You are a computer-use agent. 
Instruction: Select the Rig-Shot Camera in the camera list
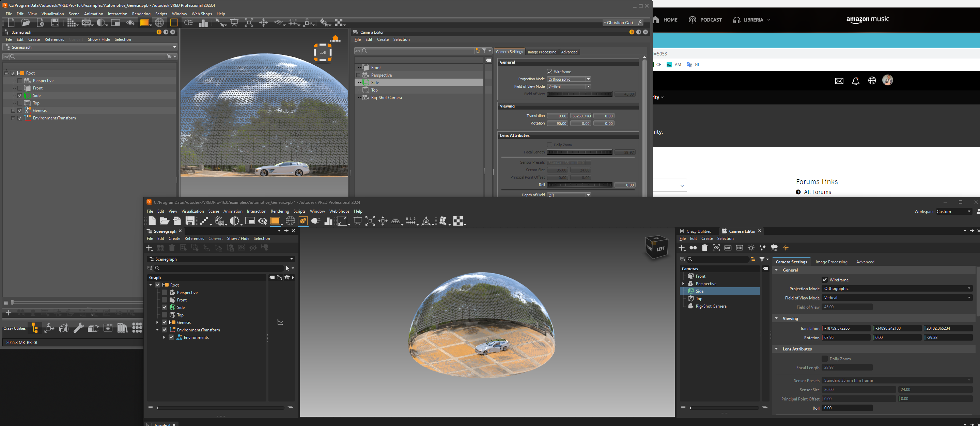click(x=710, y=306)
